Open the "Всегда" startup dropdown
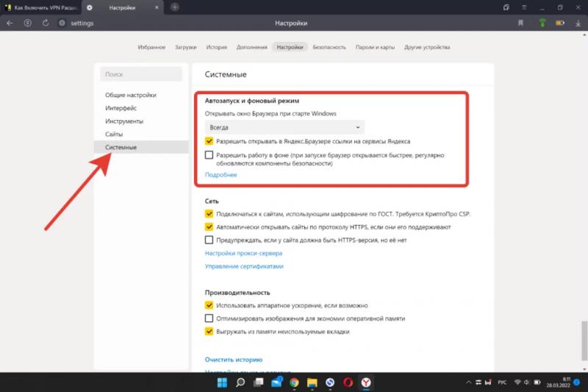The width and height of the screenshot is (588, 392). tap(284, 127)
